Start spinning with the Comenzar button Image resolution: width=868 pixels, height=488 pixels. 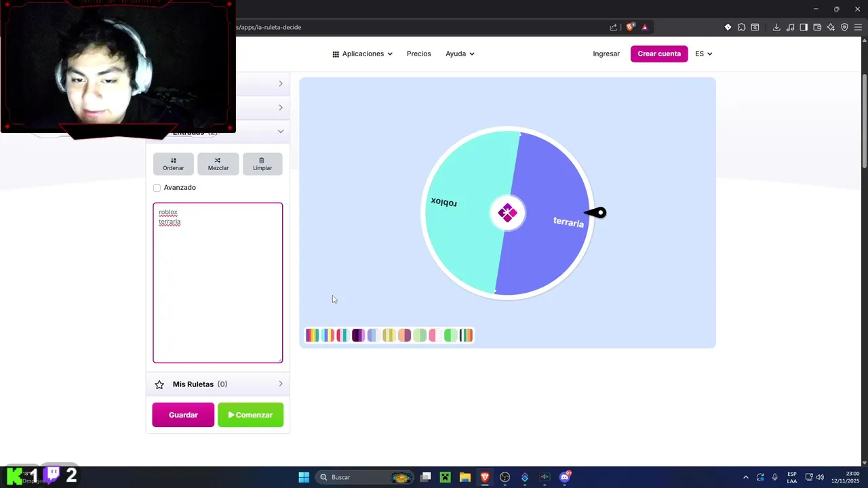(x=250, y=415)
